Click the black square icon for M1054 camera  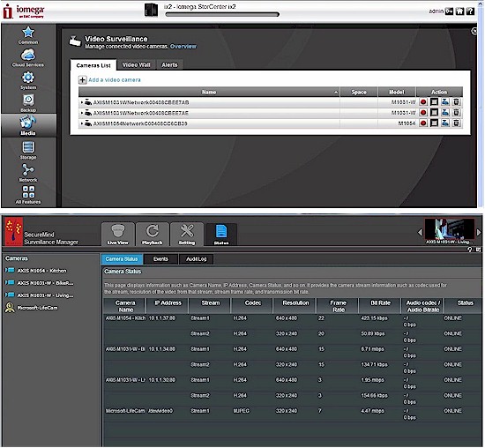[434, 123]
